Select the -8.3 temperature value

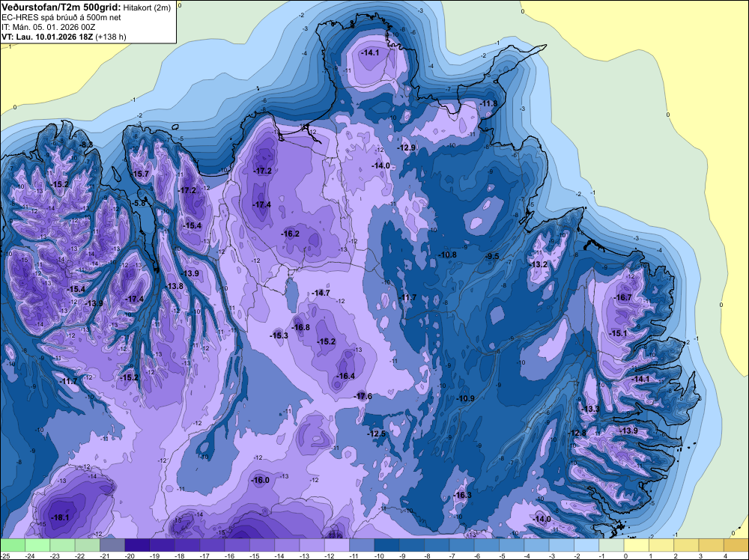[x=86, y=144]
